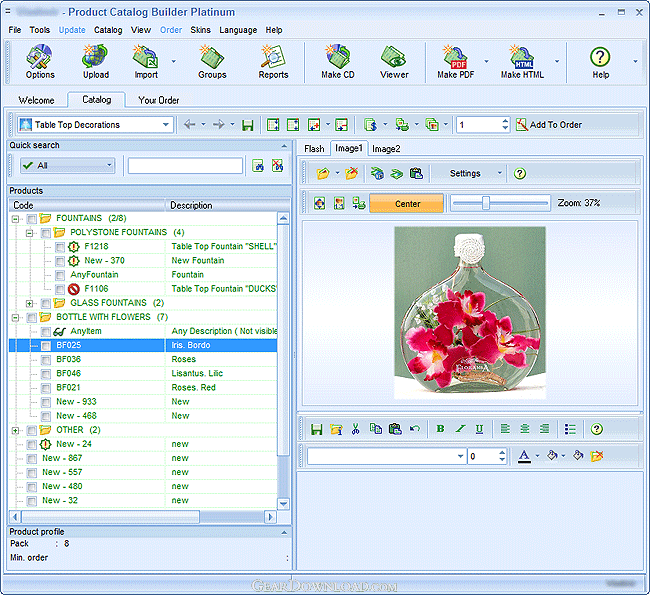Click the image panel help question icon
This screenshot has width=650, height=595.
point(519,173)
